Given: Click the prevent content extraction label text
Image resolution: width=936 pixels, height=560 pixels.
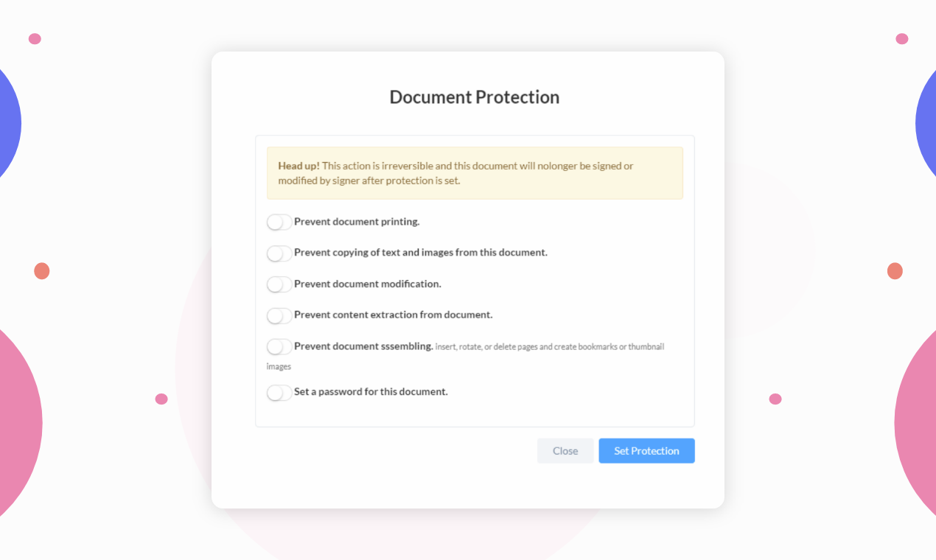Looking at the screenshot, I should [x=391, y=315].
